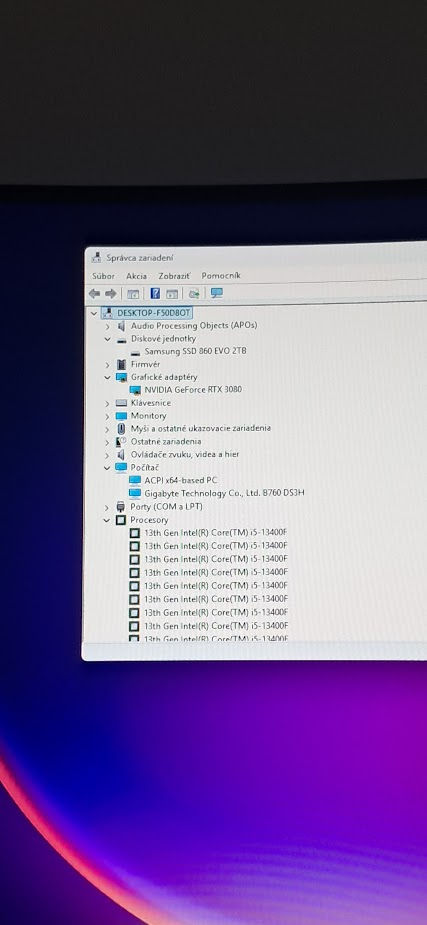Expand the Monitory node
This screenshot has width=427, height=925.
107,416
